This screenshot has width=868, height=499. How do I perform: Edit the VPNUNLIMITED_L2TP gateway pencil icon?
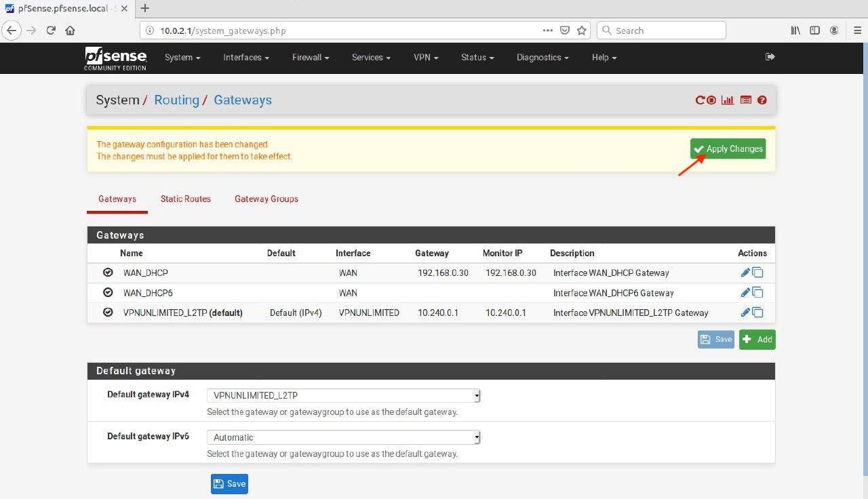tap(745, 313)
